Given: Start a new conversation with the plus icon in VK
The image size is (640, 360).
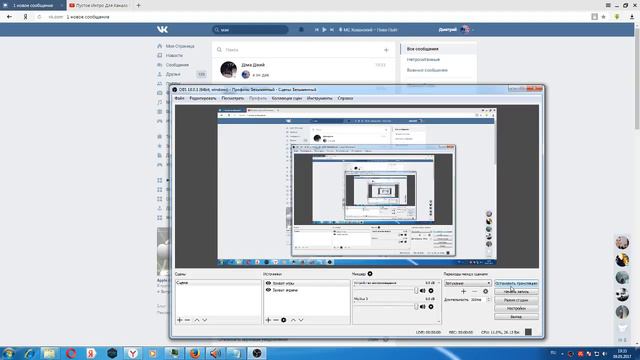Looking at the screenshot, I should (x=386, y=50).
